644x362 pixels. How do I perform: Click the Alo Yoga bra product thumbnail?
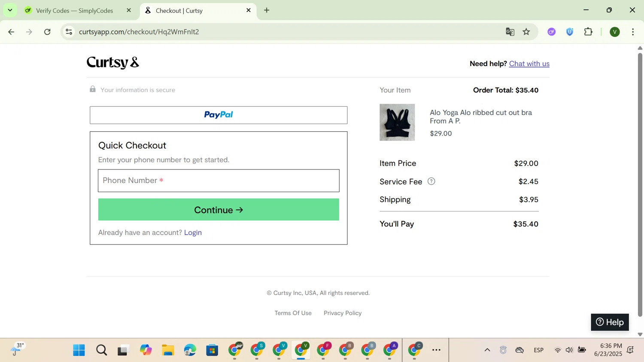point(397,122)
